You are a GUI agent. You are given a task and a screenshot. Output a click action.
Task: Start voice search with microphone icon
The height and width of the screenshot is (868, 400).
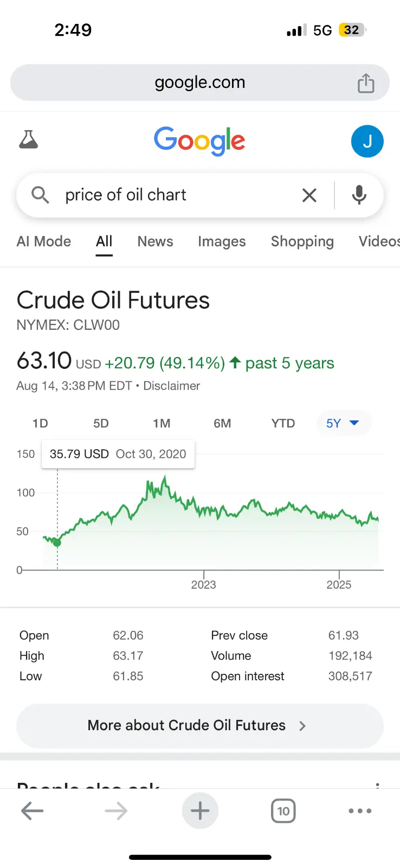click(x=359, y=195)
